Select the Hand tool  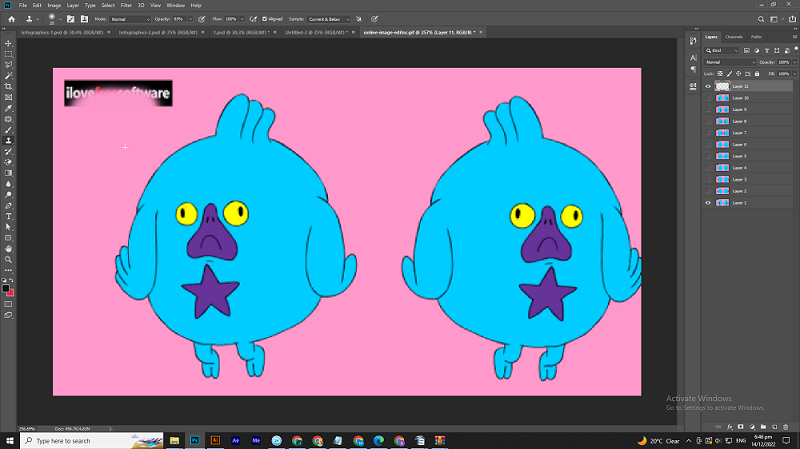tap(8, 249)
